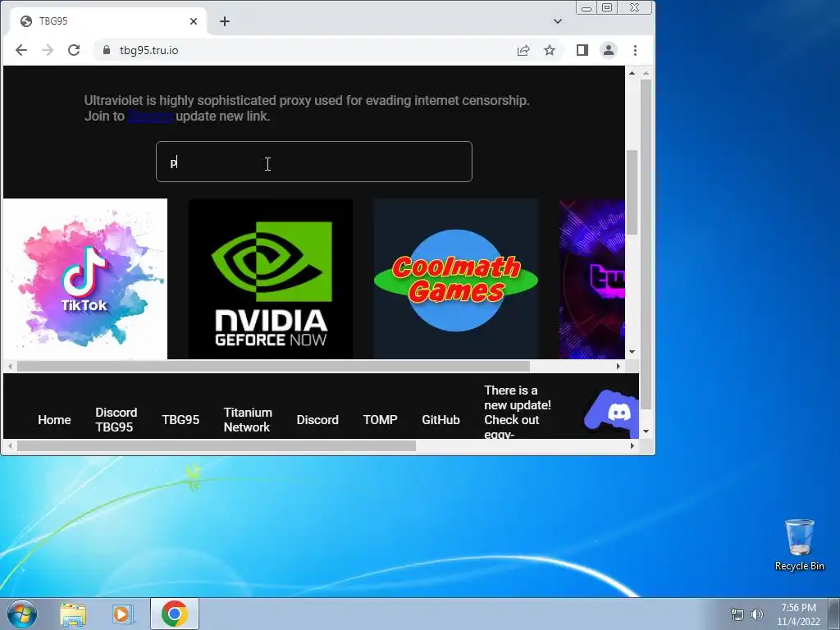
Task: Click the network tray icon
Action: coord(737,614)
